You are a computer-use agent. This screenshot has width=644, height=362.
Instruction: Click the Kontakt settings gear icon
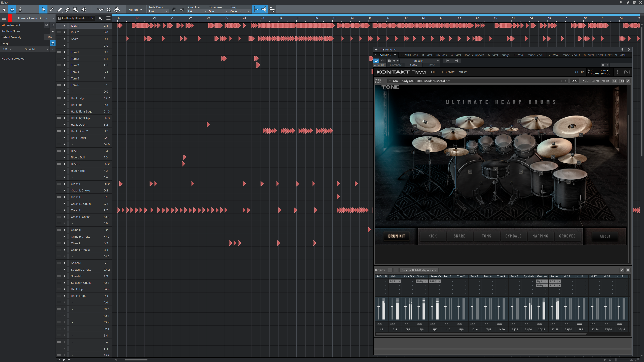point(603,65)
